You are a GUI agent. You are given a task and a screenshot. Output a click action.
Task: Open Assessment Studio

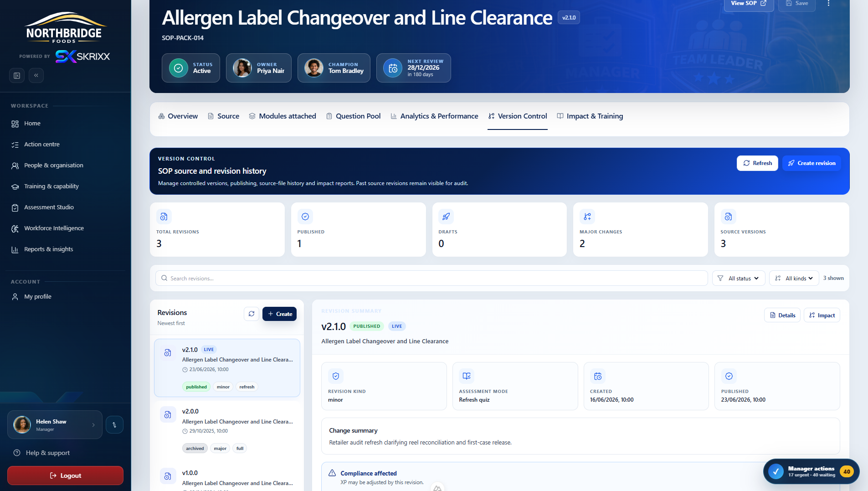click(49, 207)
